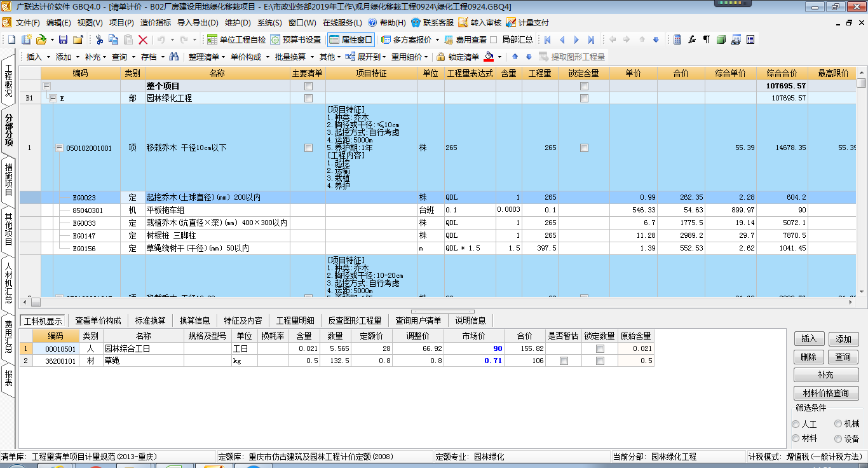
Task: Click the paragraph mark icon
Action: (707, 39)
